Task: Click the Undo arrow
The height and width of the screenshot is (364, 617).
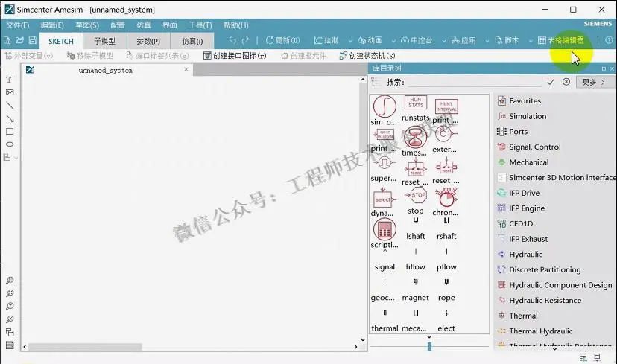Action: [232, 40]
